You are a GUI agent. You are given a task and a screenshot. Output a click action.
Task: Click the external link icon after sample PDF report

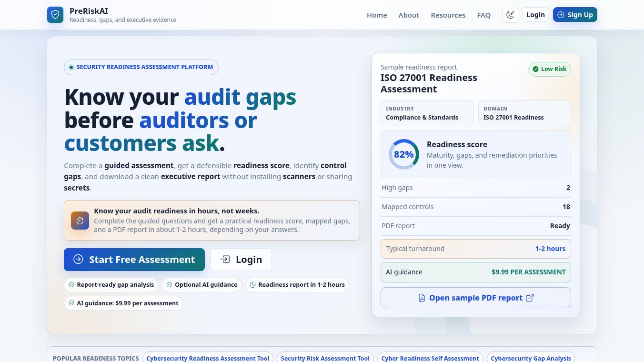point(530,298)
